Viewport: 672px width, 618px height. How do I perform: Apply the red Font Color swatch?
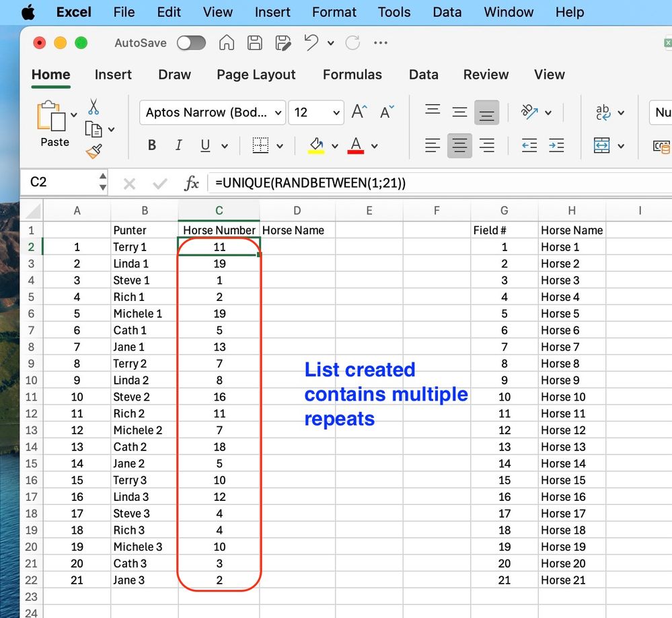pyautogui.click(x=356, y=145)
